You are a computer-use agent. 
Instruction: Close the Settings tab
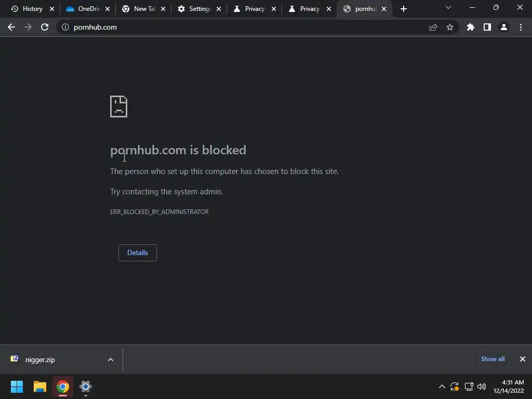219,9
